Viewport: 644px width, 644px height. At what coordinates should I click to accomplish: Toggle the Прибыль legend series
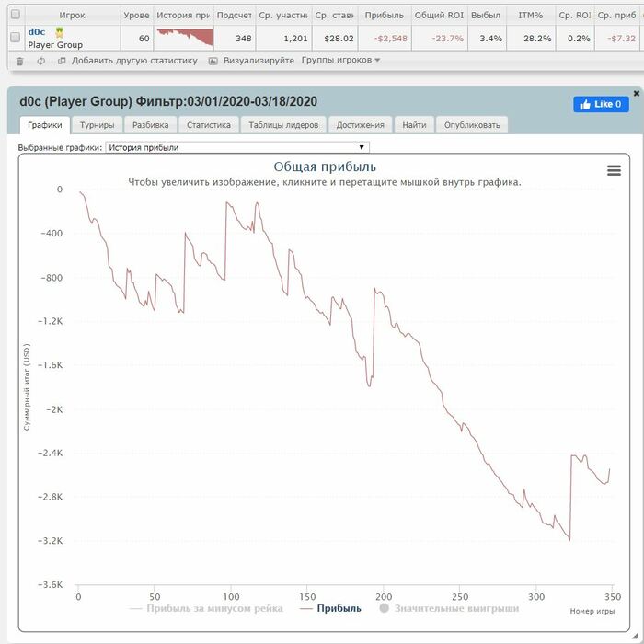point(330,608)
